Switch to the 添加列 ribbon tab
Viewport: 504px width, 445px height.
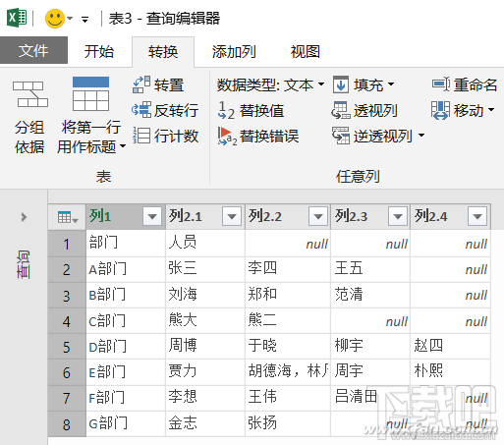(x=234, y=51)
